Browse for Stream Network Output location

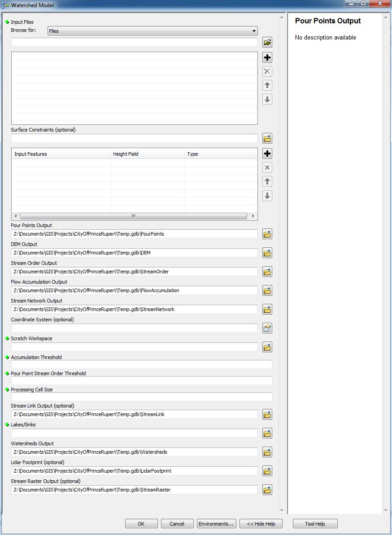point(267,310)
